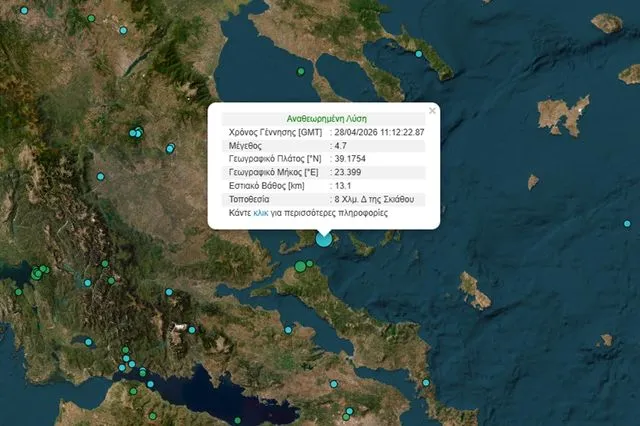640x426 pixels.
Task: Click green marker at the map's bottom edge center
Action: tap(238, 420)
